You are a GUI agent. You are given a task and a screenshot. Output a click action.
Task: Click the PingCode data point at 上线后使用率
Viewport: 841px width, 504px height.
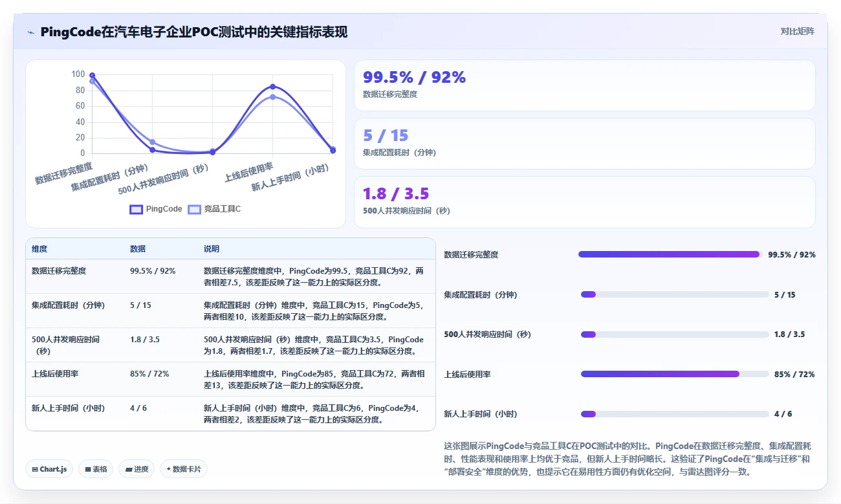(x=272, y=87)
